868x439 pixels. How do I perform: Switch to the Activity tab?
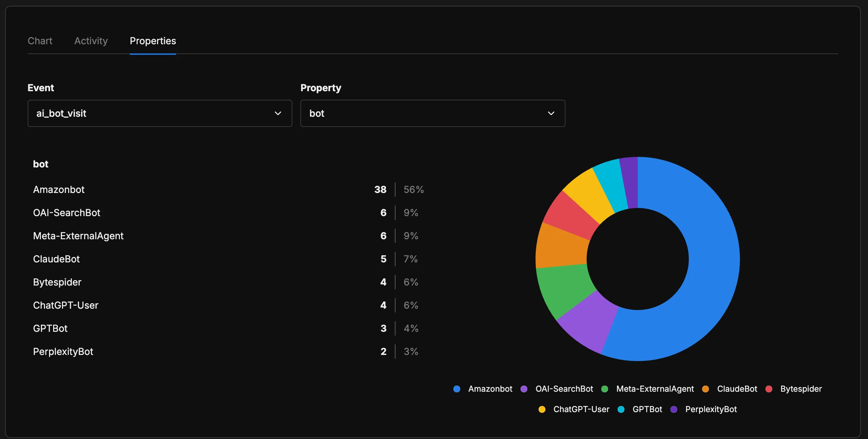point(91,41)
